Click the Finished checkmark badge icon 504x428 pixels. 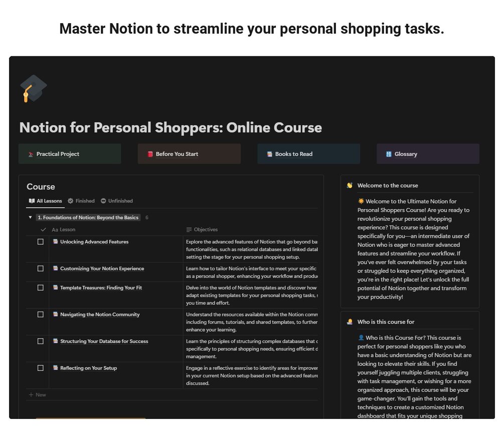[x=70, y=201]
